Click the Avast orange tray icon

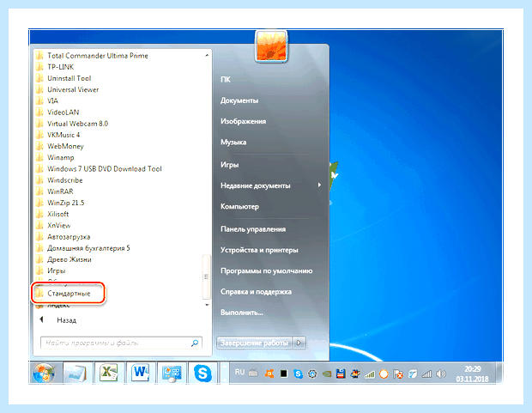tap(269, 374)
